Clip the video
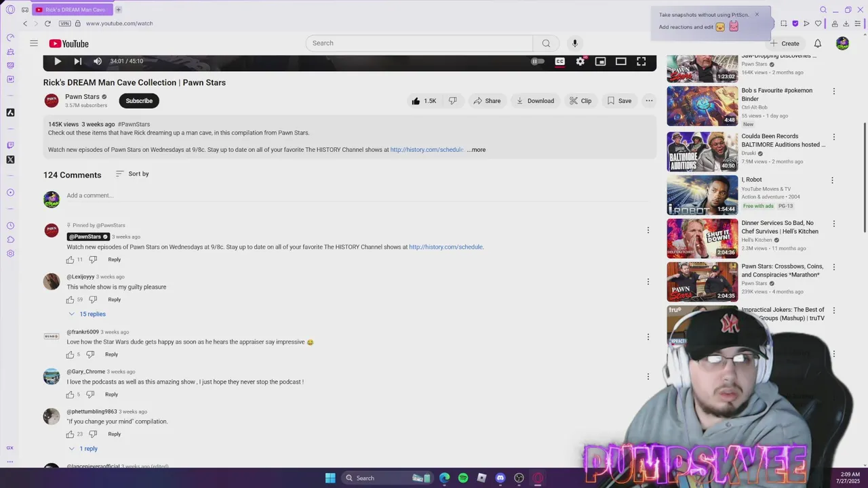The height and width of the screenshot is (488, 868). pos(580,101)
